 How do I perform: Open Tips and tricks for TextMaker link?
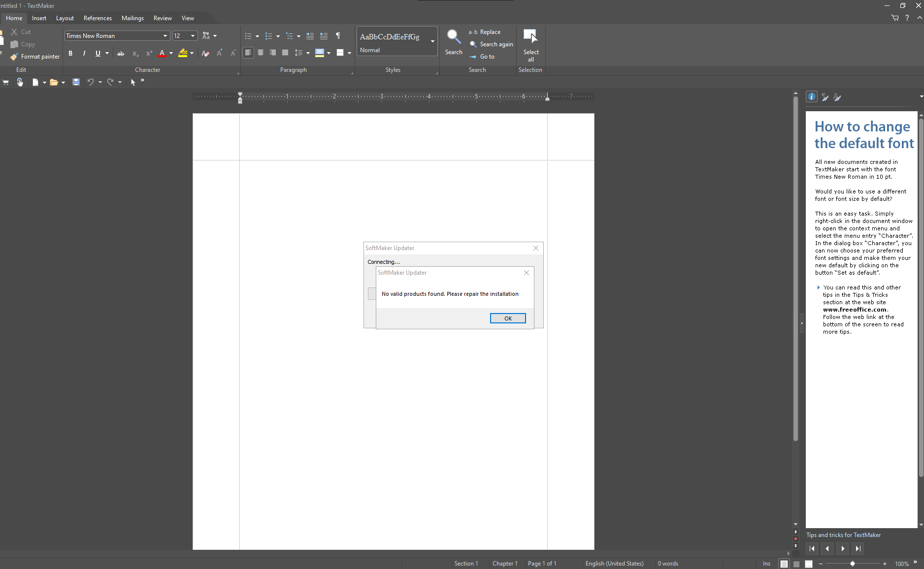click(x=843, y=535)
